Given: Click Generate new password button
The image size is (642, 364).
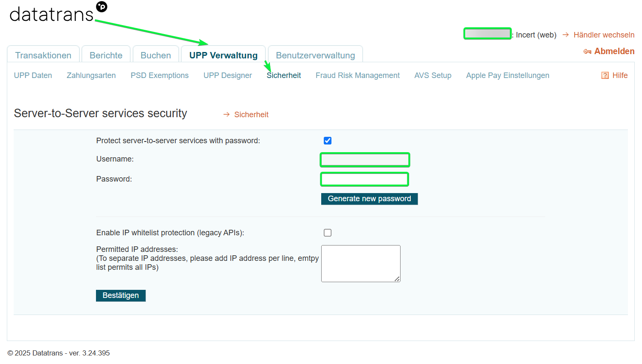Looking at the screenshot, I should [369, 199].
